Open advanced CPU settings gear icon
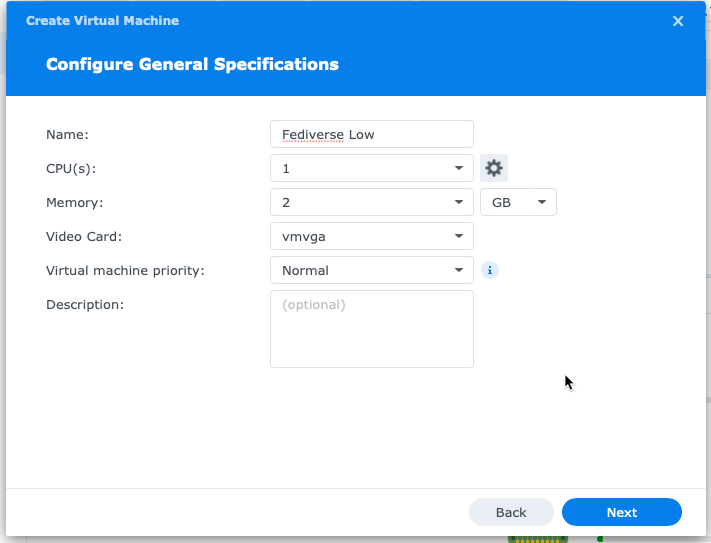 pos(493,168)
